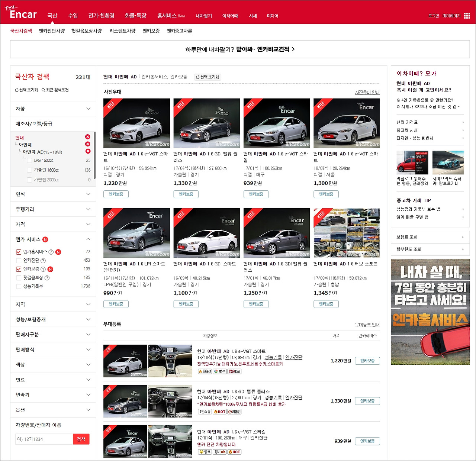Expand the 지역 filter section
This screenshot has height=461, width=476.
53,304
